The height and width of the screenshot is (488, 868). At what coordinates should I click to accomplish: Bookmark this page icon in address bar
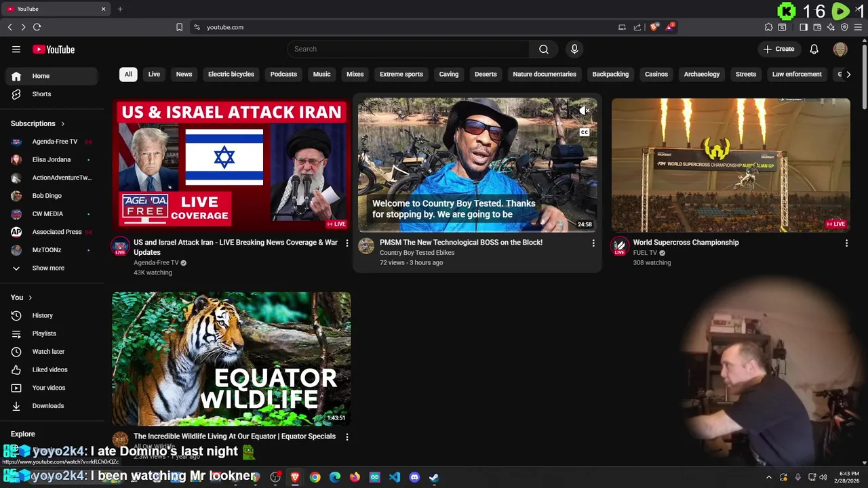pyautogui.click(x=179, y=27)
